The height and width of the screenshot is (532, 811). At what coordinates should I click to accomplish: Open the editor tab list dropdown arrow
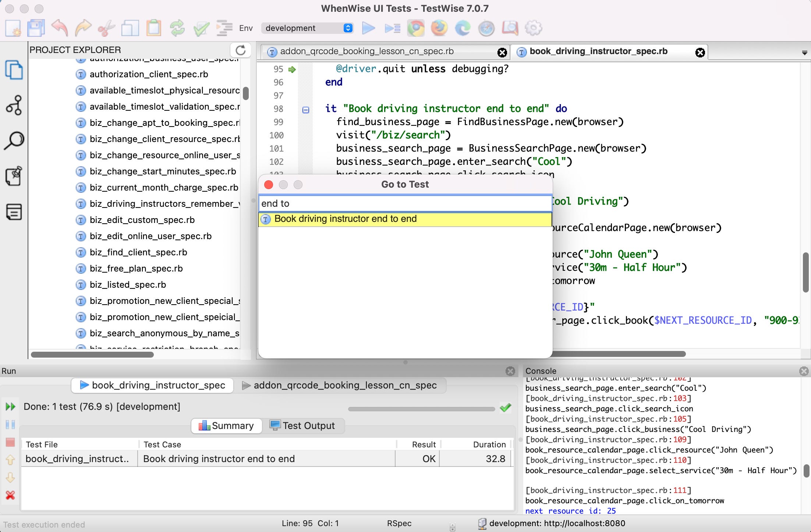pyautogui.click(x=804, y=53)
